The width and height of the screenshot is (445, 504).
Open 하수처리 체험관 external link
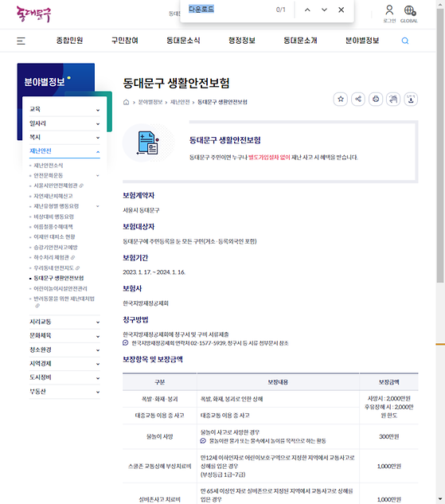click(x=54, y=257)
